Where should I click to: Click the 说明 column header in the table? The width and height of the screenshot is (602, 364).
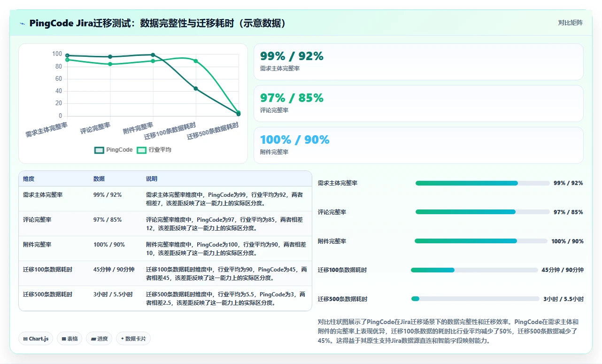click(x=152, y=179)
